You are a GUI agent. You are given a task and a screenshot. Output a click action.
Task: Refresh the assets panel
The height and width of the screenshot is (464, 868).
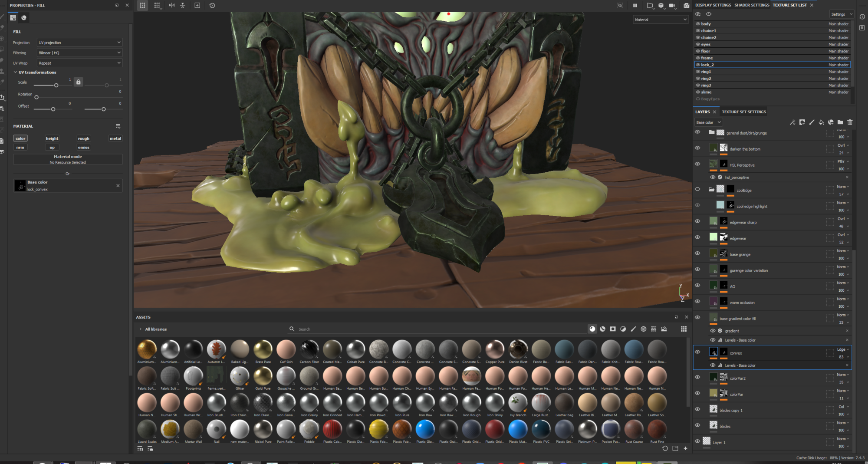pyautogui.click(x=665, y=448)
